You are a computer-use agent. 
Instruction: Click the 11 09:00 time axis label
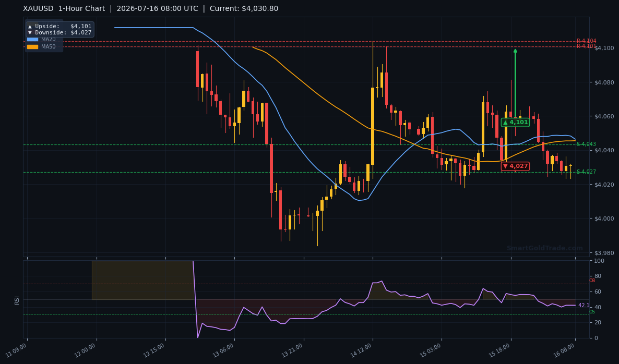click(16, 350)
